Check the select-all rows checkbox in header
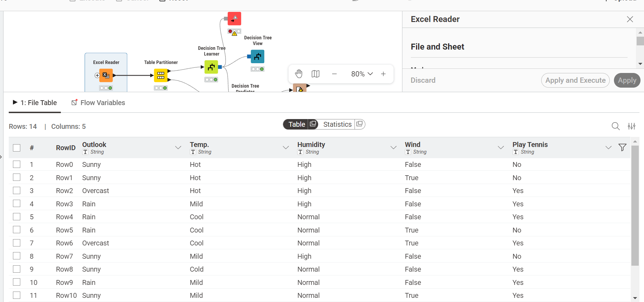 tap(17, 148)
